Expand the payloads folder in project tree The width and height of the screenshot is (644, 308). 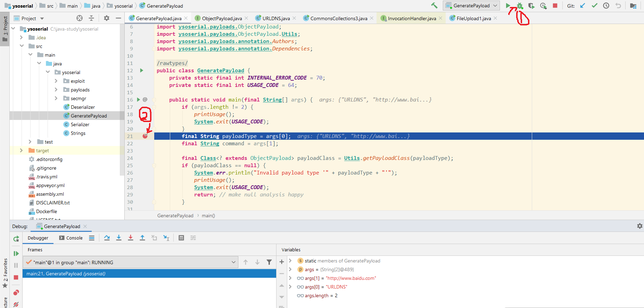56,90
